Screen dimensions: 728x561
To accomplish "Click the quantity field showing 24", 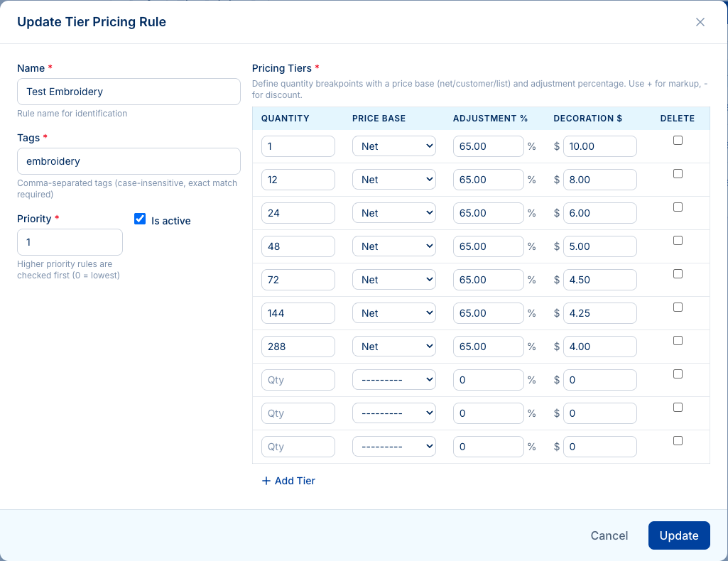I will 298,213.
